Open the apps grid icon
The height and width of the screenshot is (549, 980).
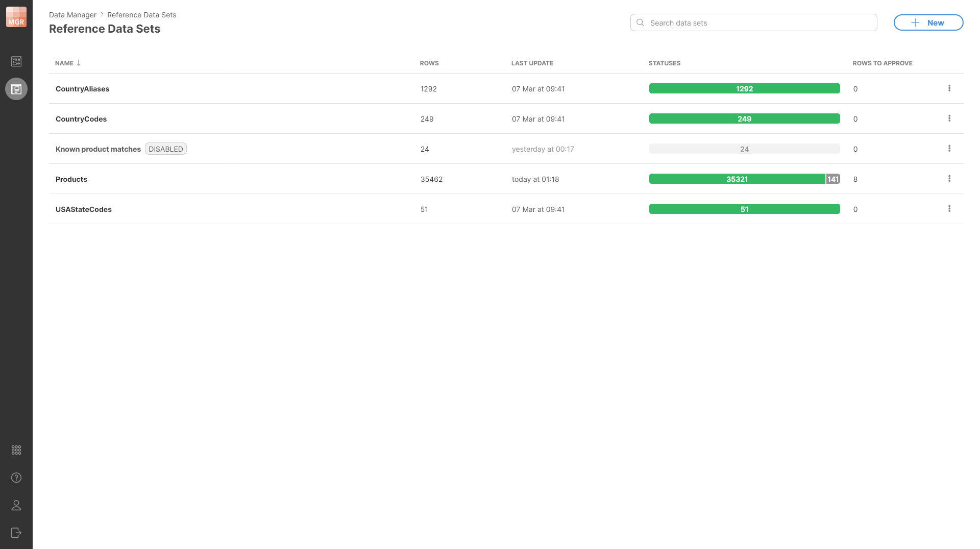(x=16, y=450)
